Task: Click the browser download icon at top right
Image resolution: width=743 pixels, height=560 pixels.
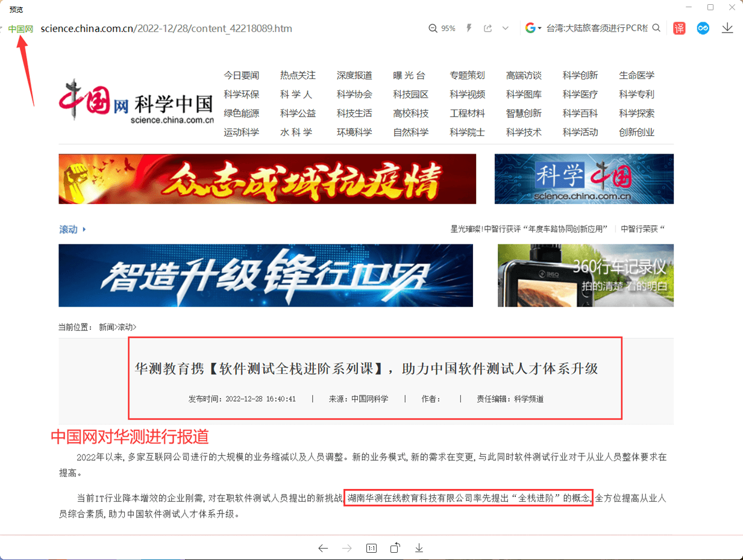Action: (x=727, y=28)
